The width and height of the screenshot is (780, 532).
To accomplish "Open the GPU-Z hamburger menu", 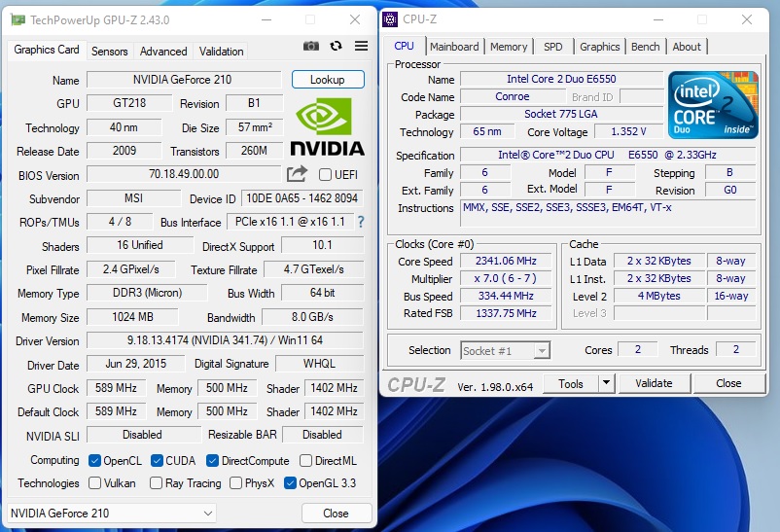I will tap(361, 46).
